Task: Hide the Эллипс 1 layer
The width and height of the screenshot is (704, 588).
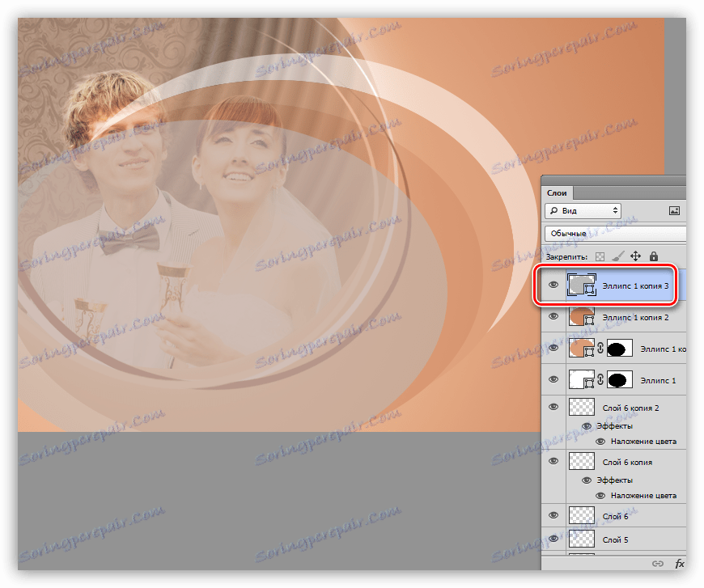Action: (553, 379)
